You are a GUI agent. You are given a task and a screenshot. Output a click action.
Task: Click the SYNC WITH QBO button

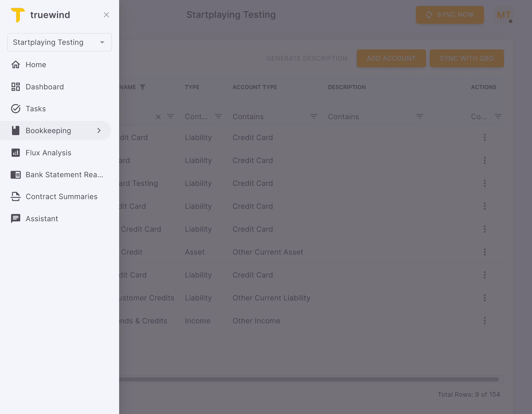(x=467, y=58)
